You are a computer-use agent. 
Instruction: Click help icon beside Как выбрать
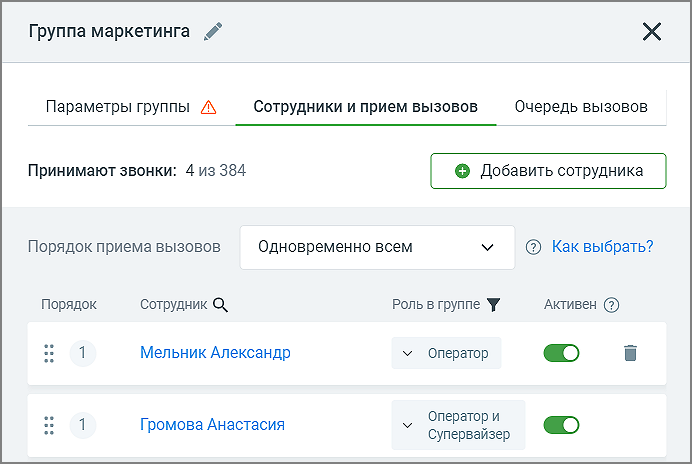click(533, 247)
